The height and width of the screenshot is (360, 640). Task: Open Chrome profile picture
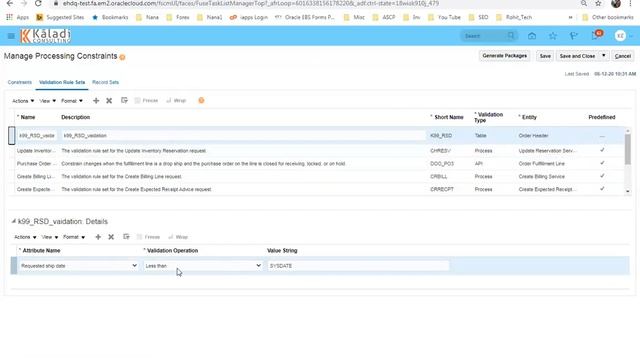pos(616,4)
